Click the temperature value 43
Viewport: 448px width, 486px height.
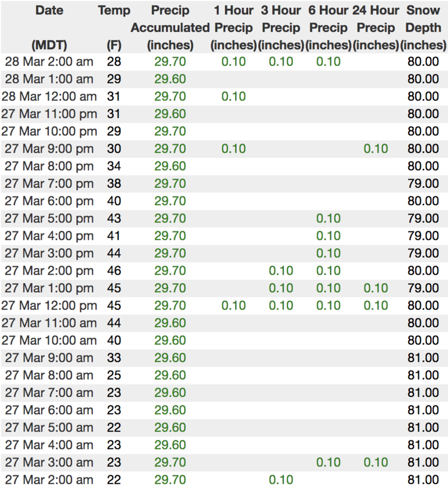[114, 219]
